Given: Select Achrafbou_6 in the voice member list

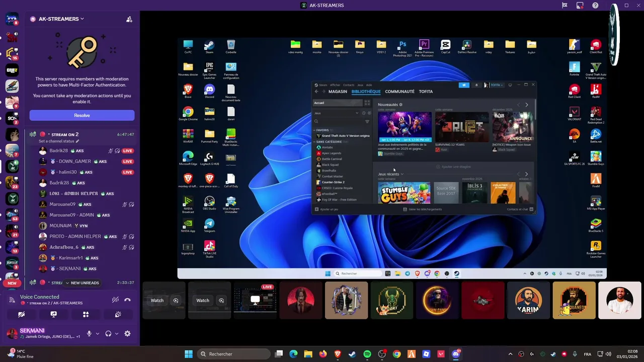Looking at the screenshot, I should point(86,247).
